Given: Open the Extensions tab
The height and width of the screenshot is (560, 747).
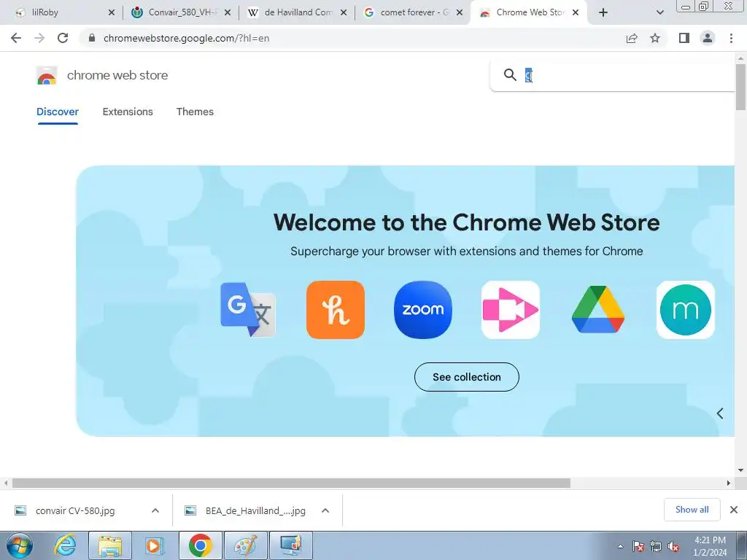Looking at the screenshot, I should coord(128,112).
